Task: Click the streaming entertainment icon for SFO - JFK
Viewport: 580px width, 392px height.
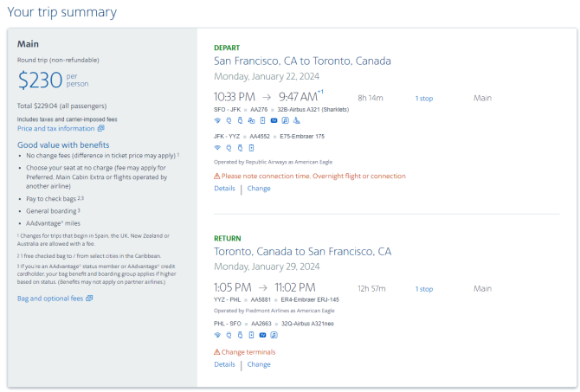Action: [252, 120]
